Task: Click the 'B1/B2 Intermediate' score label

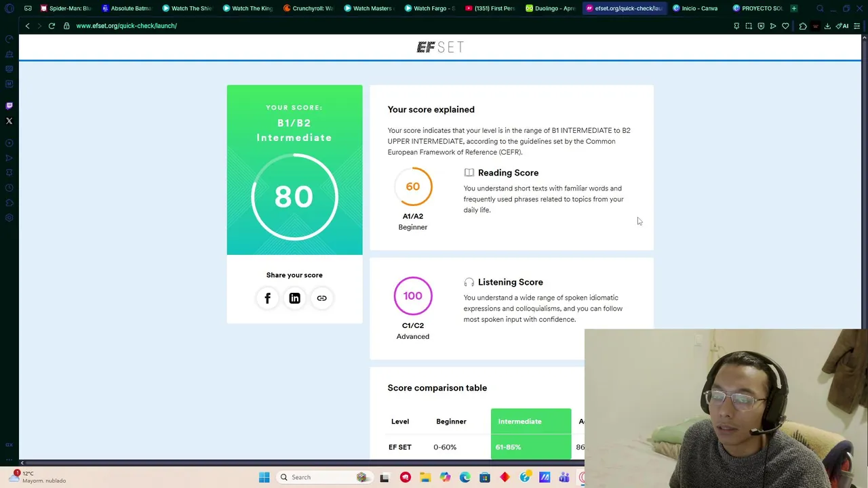Action: (294, 130)
